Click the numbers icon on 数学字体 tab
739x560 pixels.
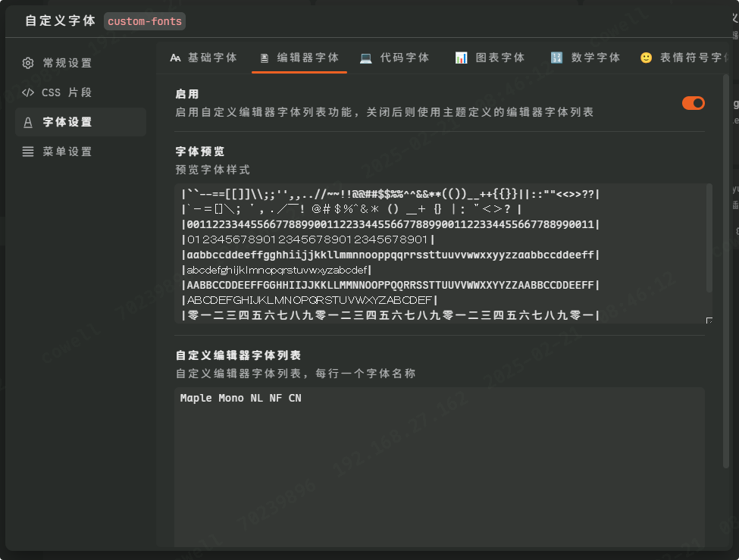(x=556, y=58)
